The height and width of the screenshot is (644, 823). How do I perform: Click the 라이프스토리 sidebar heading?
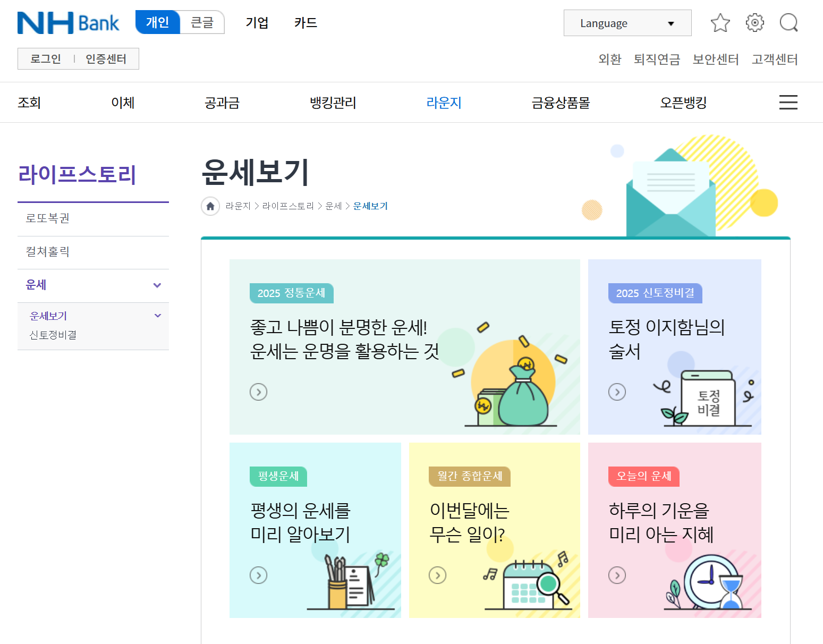78,174
